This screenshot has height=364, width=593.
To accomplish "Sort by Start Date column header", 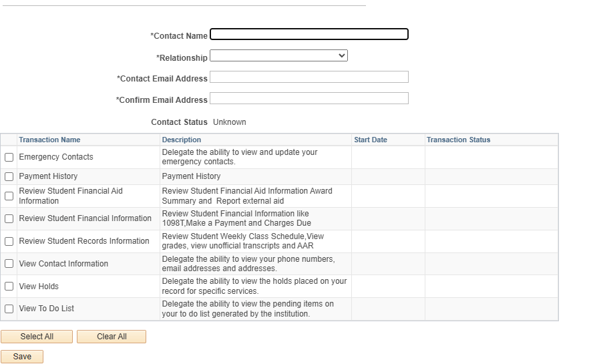I will [x=371, y=140].
